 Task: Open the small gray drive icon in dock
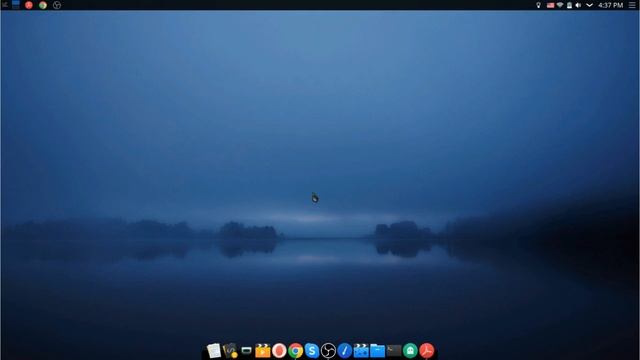247,351
